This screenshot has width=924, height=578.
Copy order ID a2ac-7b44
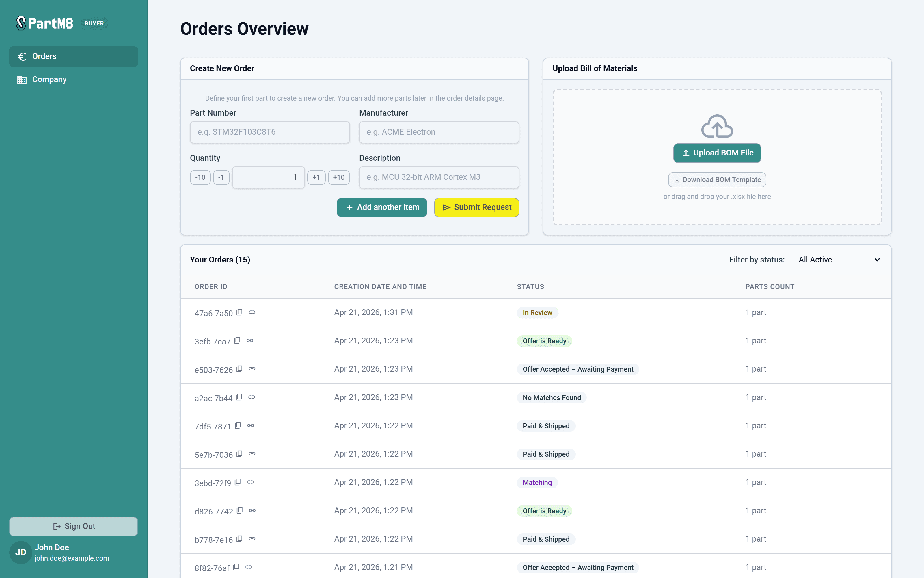pos(239,397)
